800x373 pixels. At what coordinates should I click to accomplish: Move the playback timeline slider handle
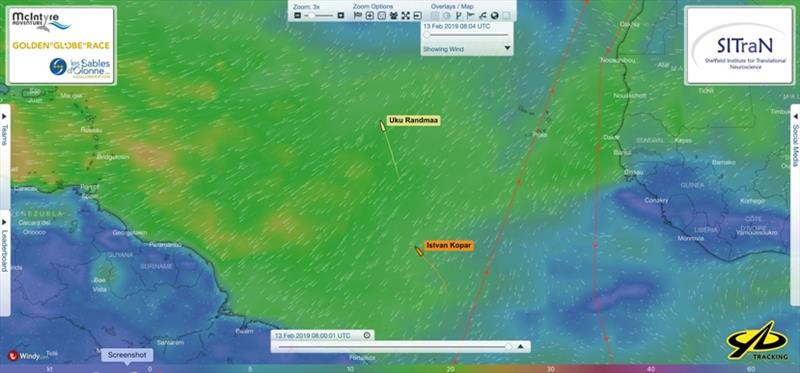pyautogui.click(x=508, y=346)
